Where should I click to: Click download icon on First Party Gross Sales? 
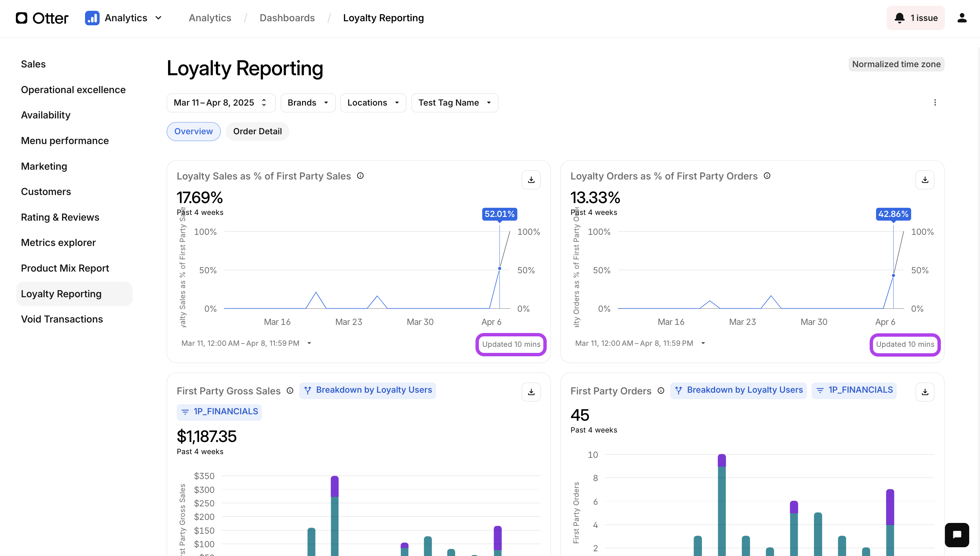pyautogui.click(x=531, y=392)
